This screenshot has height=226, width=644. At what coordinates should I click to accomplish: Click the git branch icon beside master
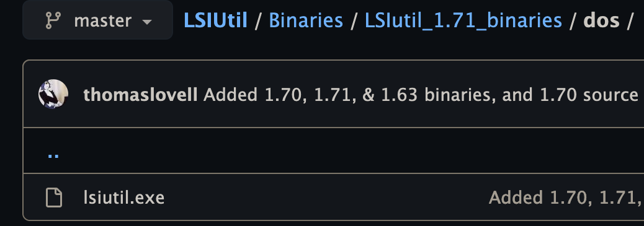53,20
